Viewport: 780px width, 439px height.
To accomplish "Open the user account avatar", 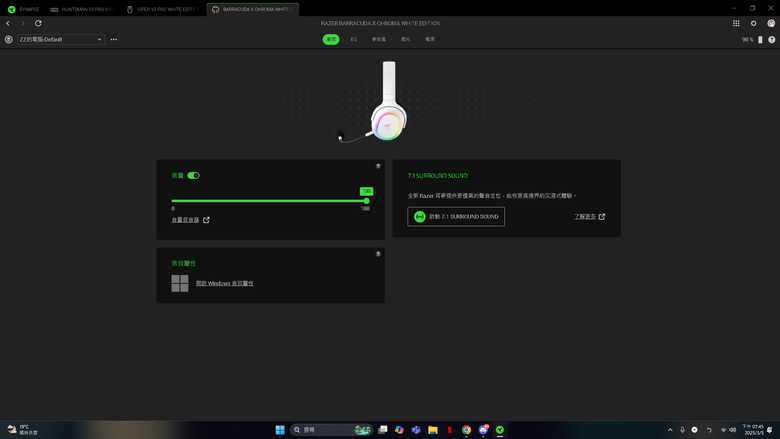I will (771, 23).
